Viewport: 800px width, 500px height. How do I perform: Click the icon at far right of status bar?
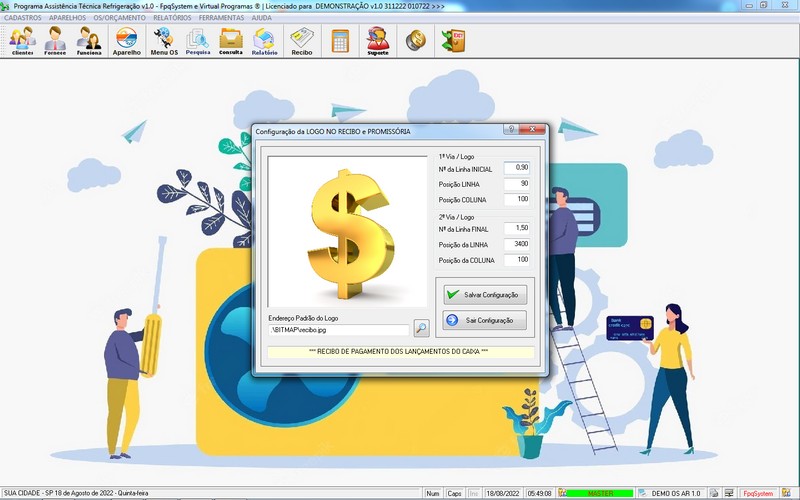point(786,493)
